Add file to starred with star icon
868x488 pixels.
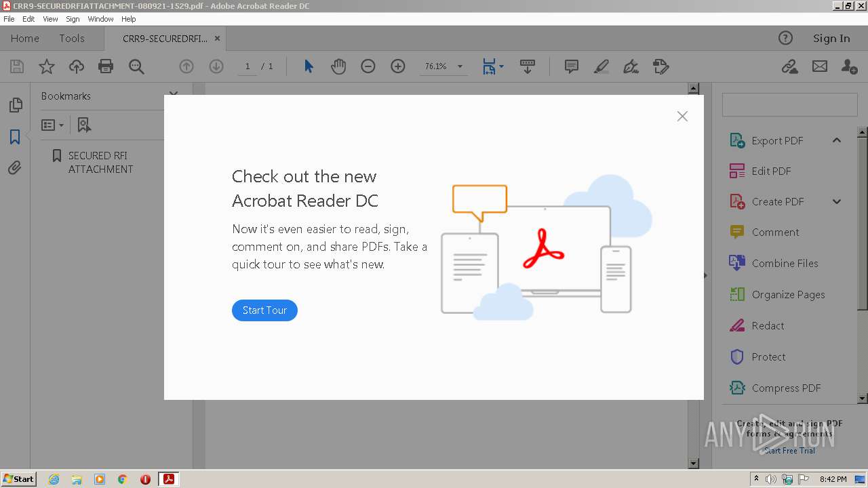[x=47, y=66]
